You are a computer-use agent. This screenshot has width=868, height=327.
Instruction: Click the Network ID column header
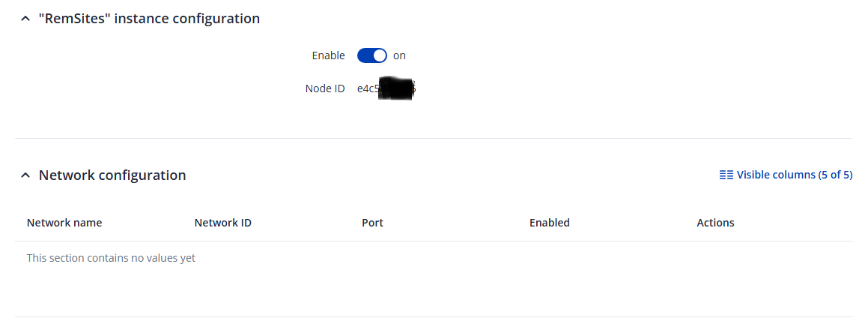tap(222, 223)
